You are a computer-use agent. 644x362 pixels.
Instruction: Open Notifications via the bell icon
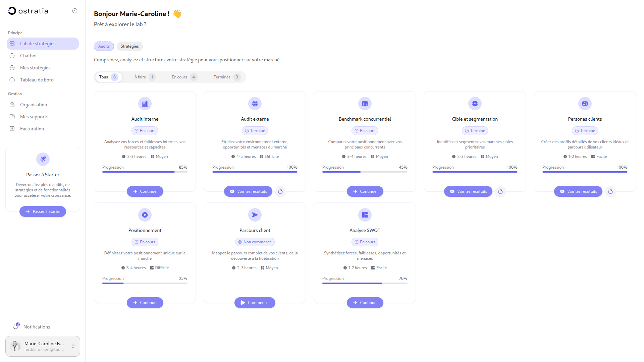16,326
